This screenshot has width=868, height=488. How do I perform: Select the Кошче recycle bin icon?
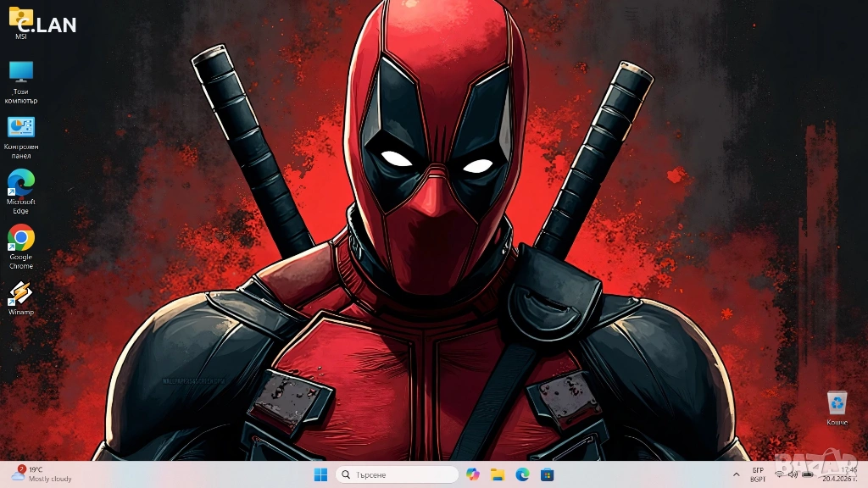(837, 408)
